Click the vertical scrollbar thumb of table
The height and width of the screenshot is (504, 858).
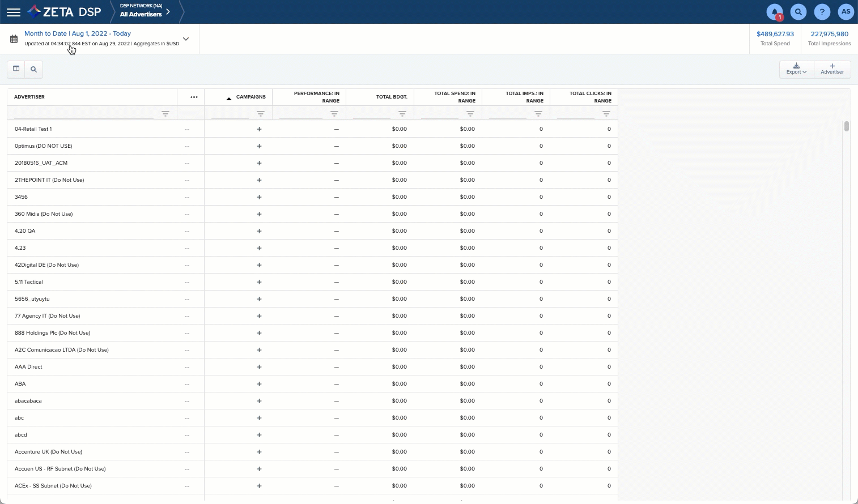tap(846, 126)
